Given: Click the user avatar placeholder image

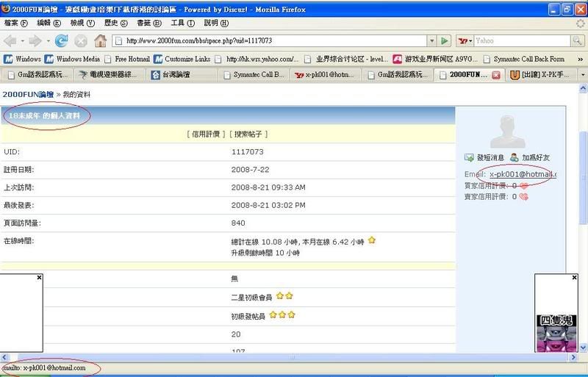Looking at the screenshot, I should point(507,132).
